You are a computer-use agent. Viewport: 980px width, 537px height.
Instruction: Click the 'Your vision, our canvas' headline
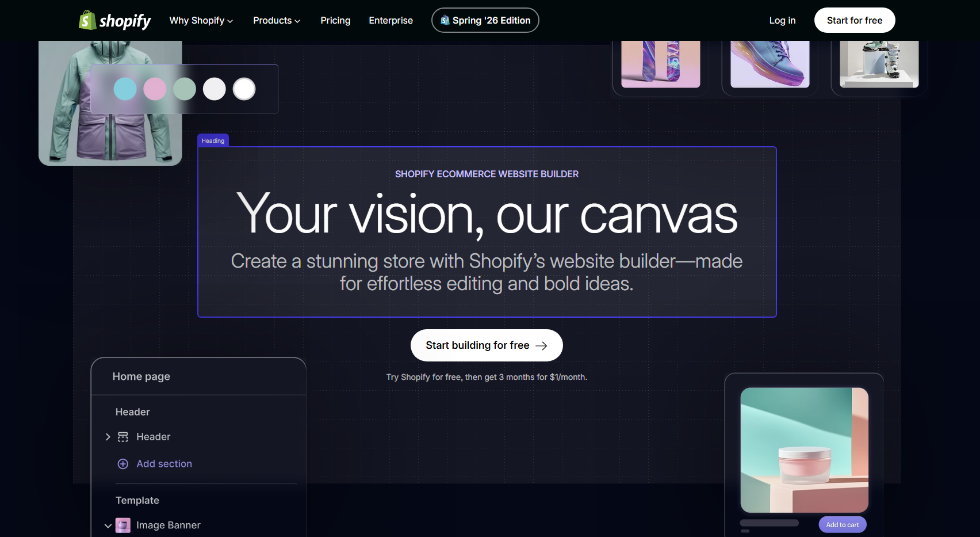click(487, 214)
